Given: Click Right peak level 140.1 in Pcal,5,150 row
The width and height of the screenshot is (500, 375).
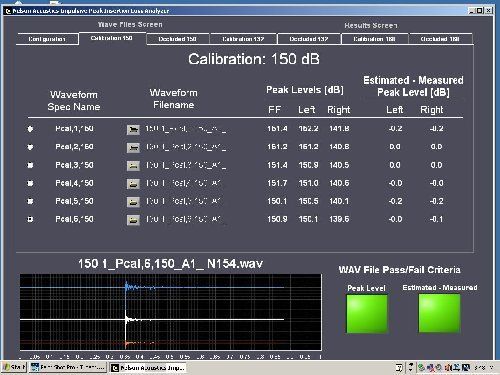Looking at the screenshot, I should (x=339, y=201).
